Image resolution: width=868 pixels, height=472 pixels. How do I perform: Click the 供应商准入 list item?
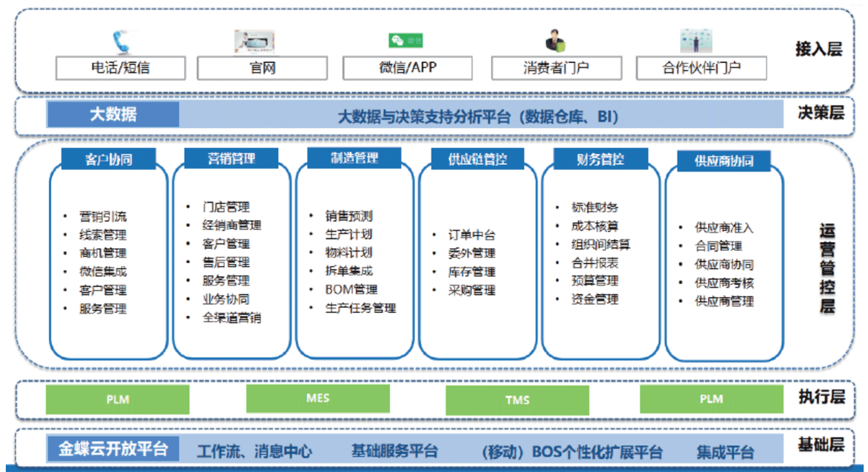[724, 228]
